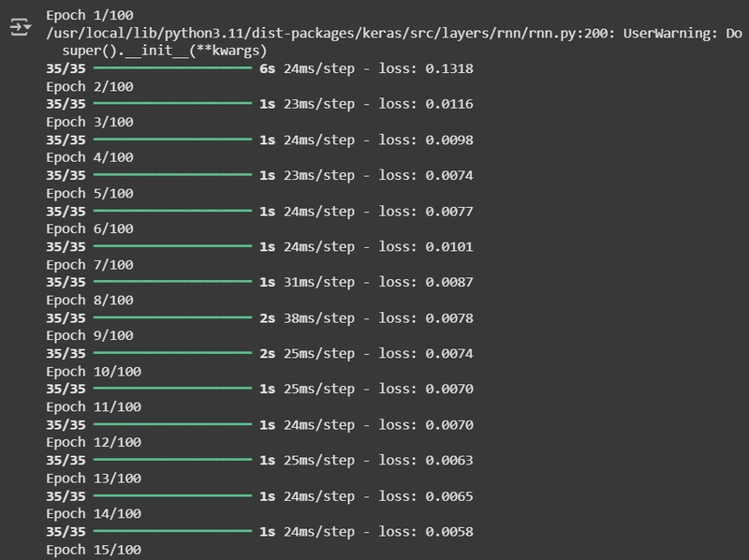Select the Epoch 10/100 label
The height and width of the screenshot is (560, 749).
94,371
